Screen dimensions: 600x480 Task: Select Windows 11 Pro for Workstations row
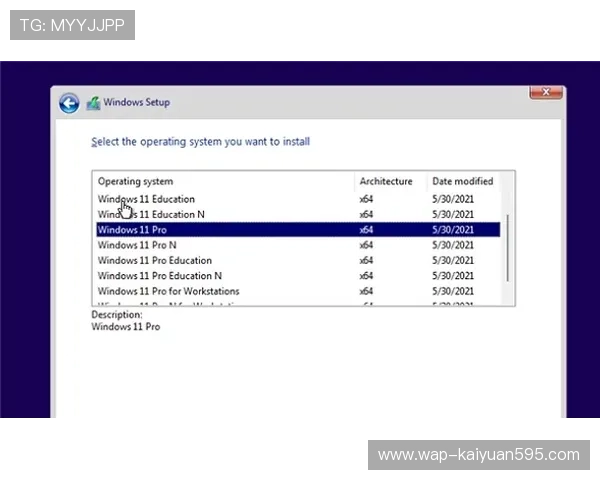pos(298,291)
